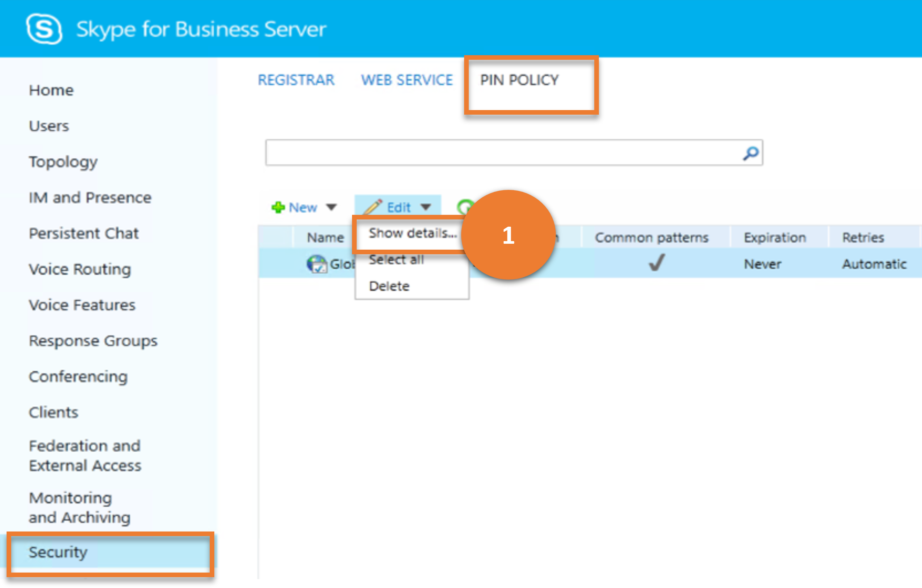Open the Conferencing section
This screenshot has width=922, height=588.
coord(78,377)
